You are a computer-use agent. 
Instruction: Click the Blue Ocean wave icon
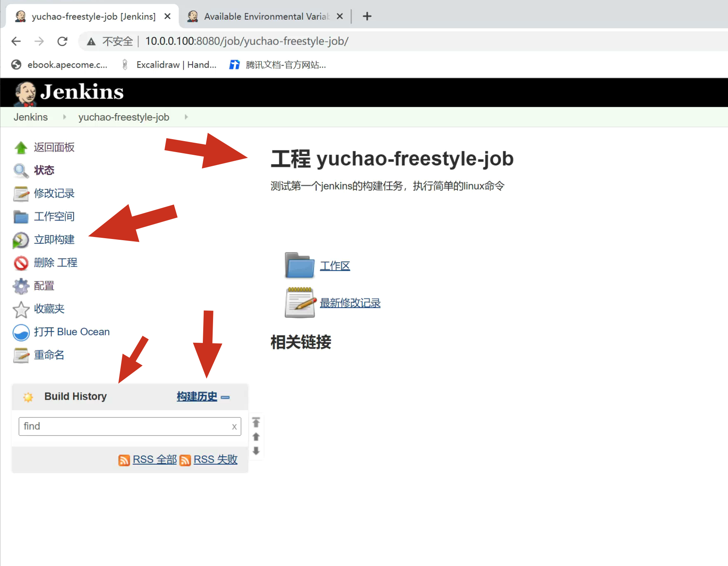click(21, 332)
